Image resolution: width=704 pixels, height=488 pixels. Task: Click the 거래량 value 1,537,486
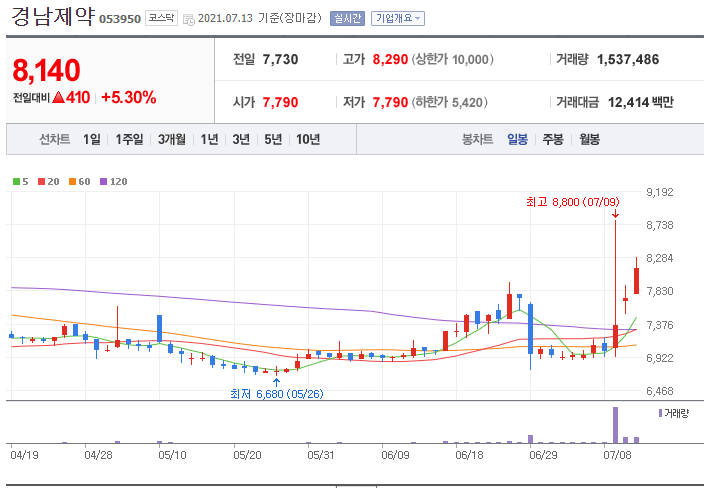[x=628, y=59]
